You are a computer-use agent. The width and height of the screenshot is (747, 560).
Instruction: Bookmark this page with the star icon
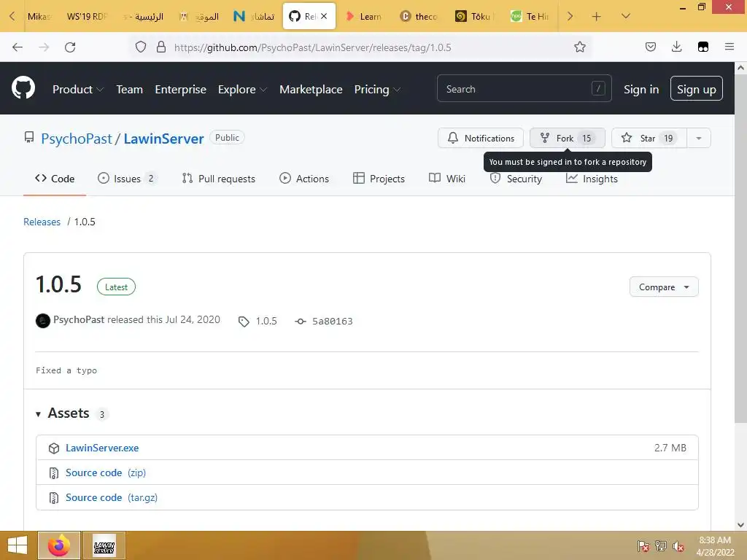click(x=579, y=47)
